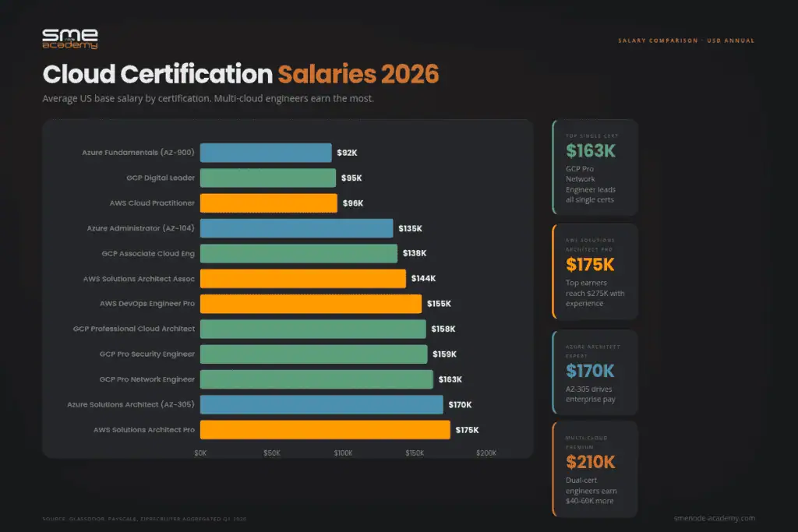Click the $155K value label
Screen dimensions: 798x532
(x=439, y=304)
